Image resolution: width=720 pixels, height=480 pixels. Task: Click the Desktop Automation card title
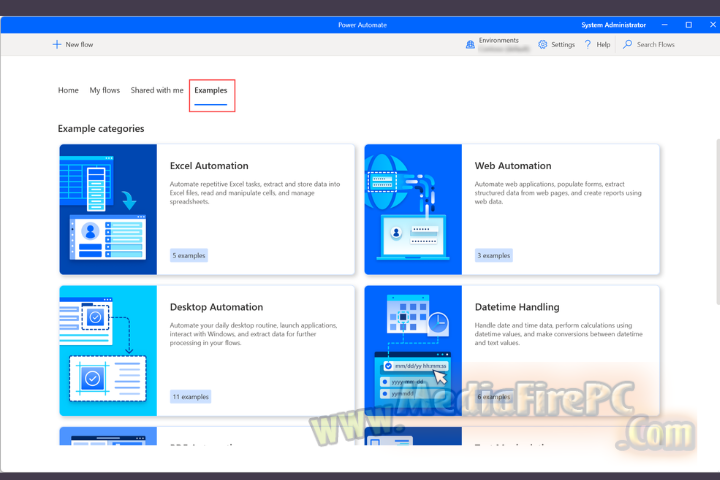click(216, 307)
